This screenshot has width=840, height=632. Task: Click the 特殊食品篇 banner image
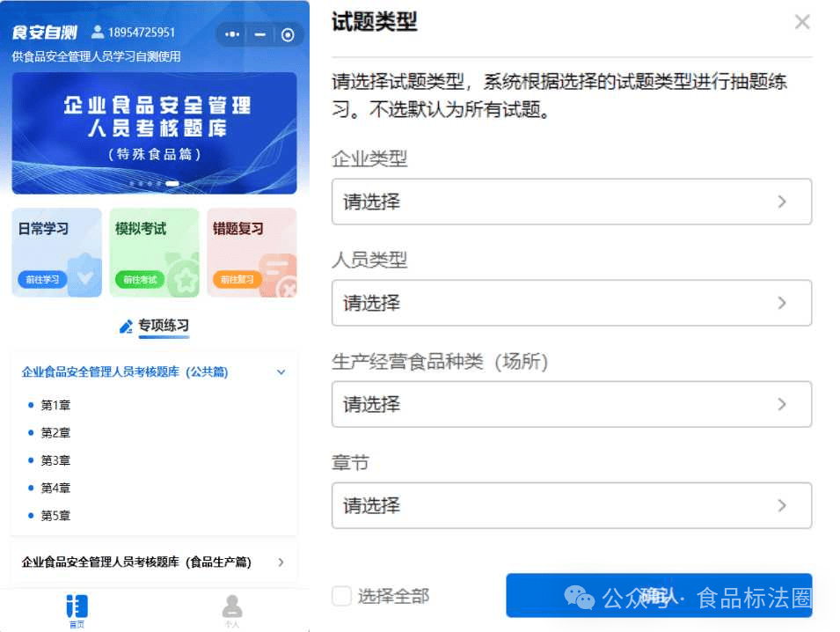154,132
